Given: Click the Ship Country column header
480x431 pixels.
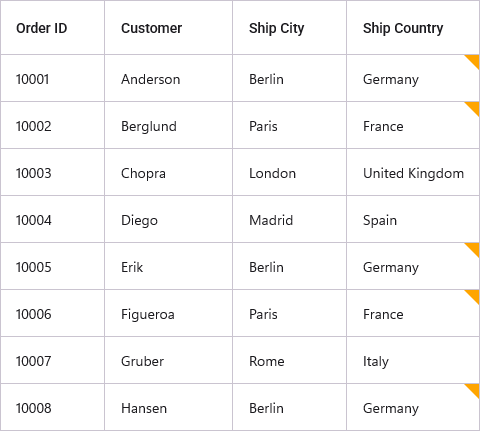Looking at the screenshot, I should 413,28.
